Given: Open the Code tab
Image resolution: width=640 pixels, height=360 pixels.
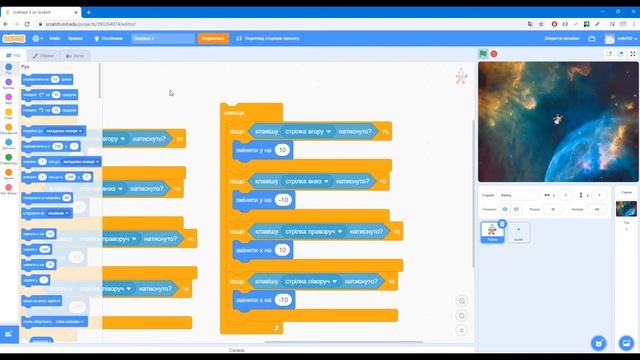Looking at the screenshot, I should tap(13, 56).
